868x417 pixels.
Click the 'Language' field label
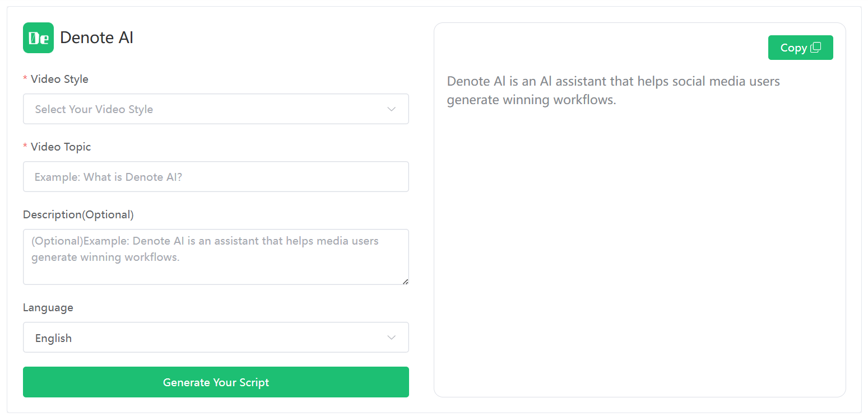[48, 307]
